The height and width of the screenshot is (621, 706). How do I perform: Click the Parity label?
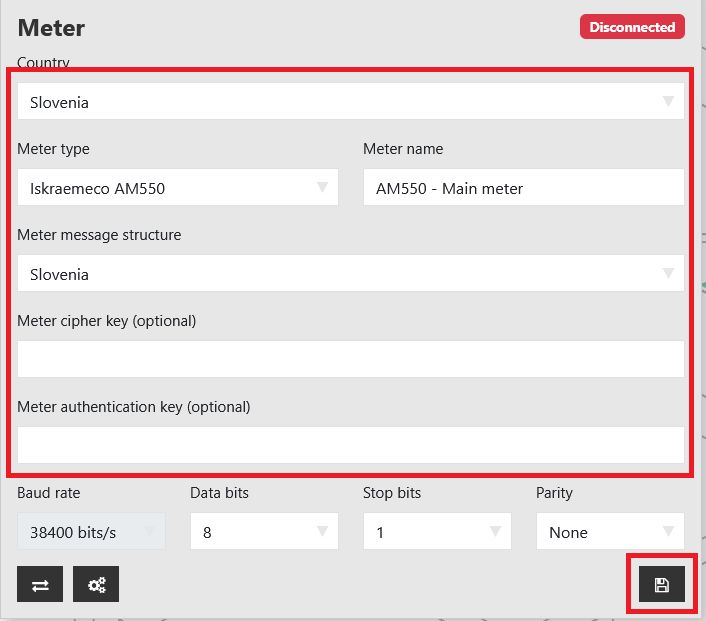tap(554, 493)
